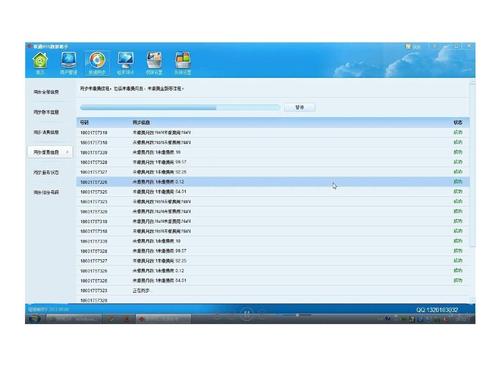Click the QQ number in status bar
Screen dimensions: 500x375
click(x=437, y=310)
